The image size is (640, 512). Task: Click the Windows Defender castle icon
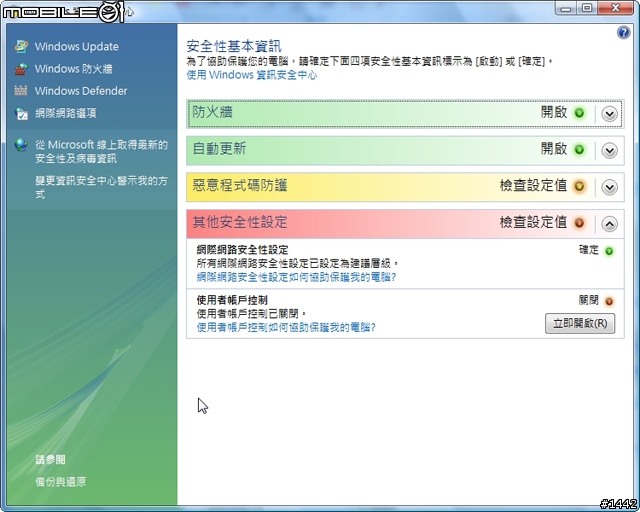coord(21,91)
